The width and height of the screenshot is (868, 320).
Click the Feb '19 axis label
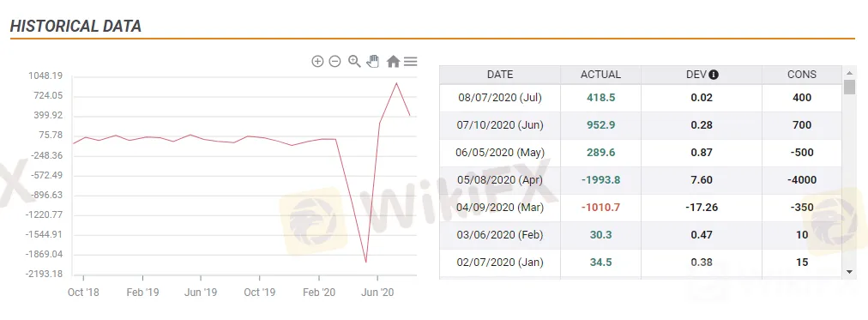tap(143, 293)
